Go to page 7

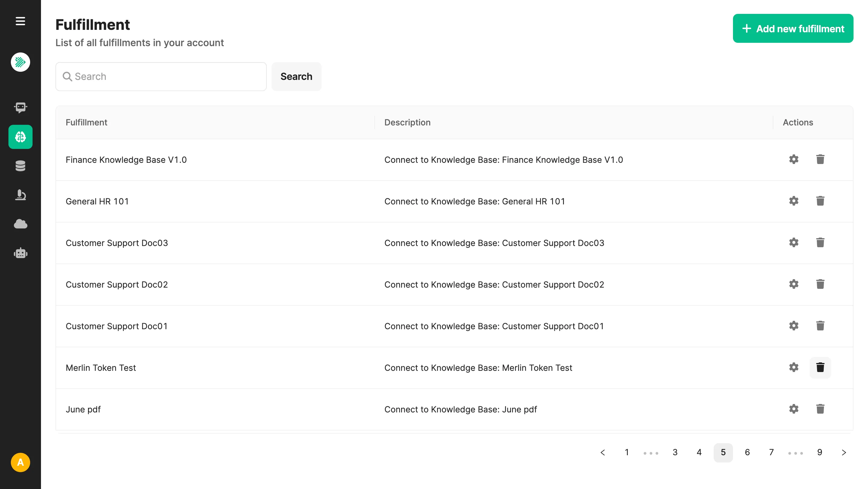[x=771, y=453]
